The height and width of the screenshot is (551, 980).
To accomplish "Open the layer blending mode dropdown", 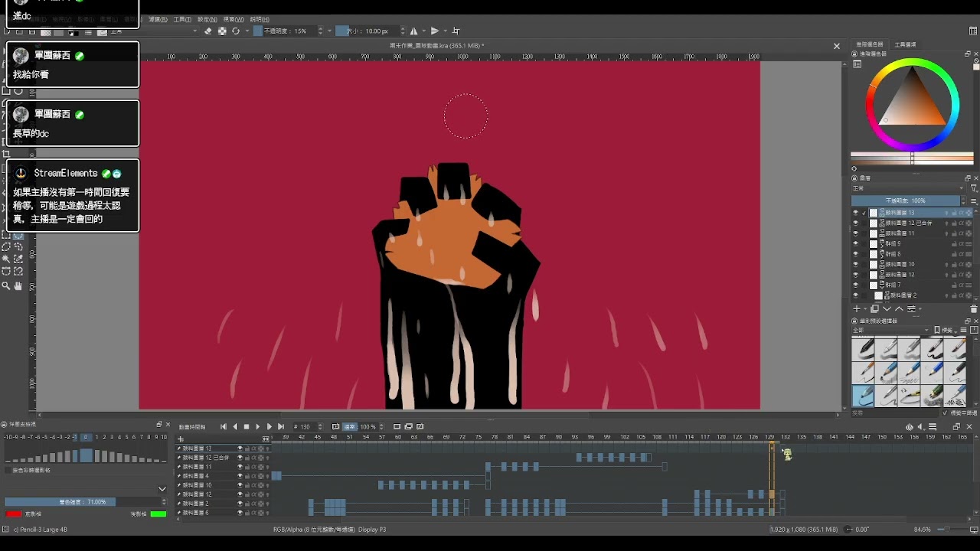I will 909,188.
